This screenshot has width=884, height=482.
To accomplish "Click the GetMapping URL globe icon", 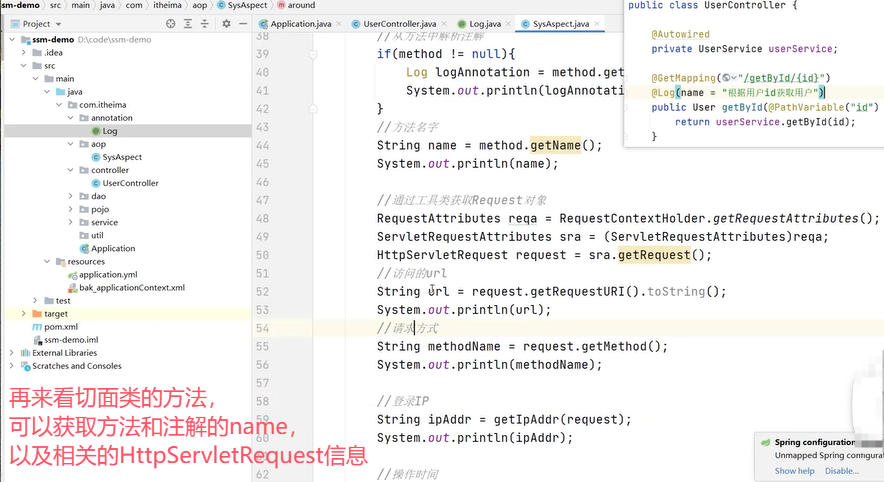I will pos(727,78).
